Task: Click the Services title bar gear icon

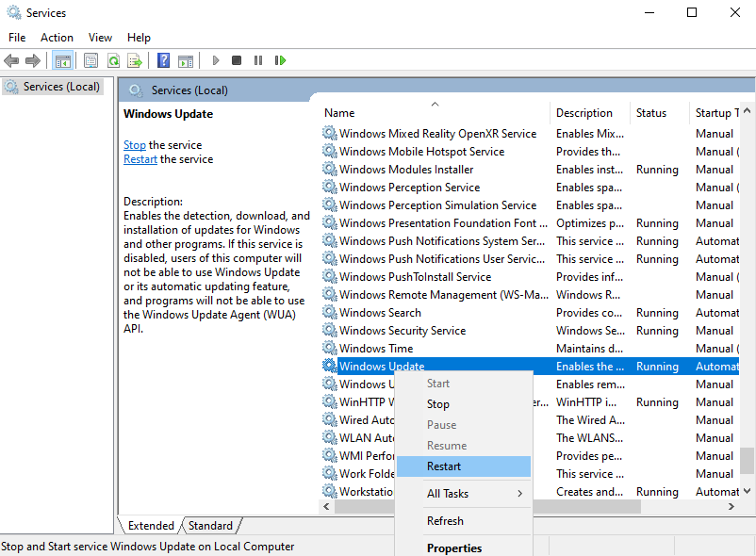Action: click(x=14, y=12)
